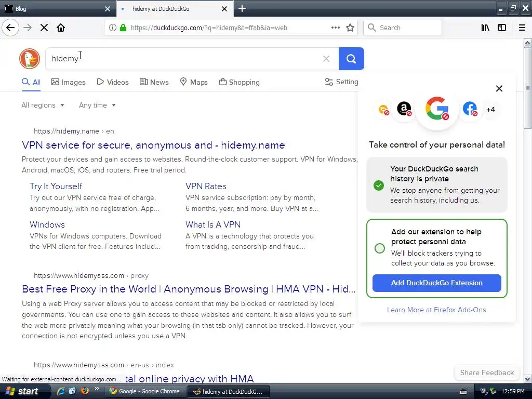Viewport: 532px width, 399px height.
Task: Click Add DuckDuckGo Extension button
Action: pos(436,283)
